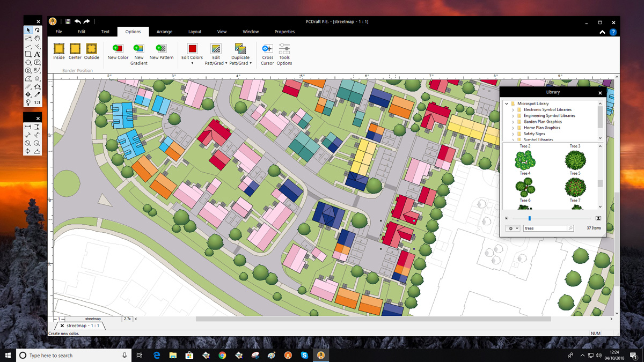Create a New Pattern
This screenshot has width=644, height=362.
(161, 49)
